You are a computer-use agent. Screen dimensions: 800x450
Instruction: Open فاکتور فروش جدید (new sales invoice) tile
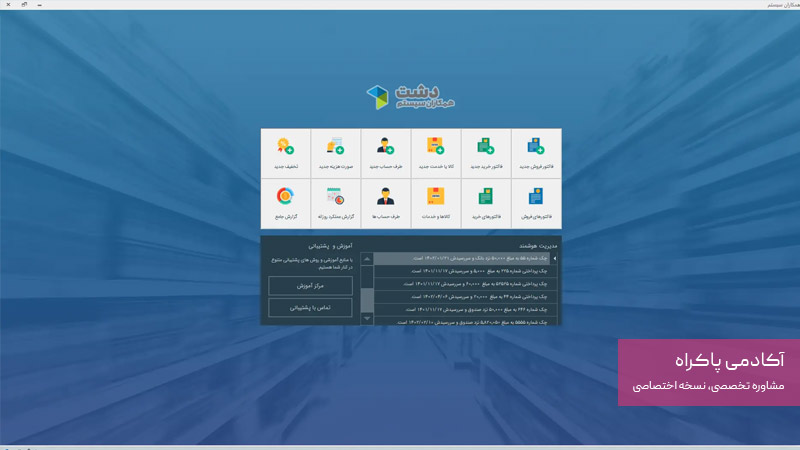(536, 153)
